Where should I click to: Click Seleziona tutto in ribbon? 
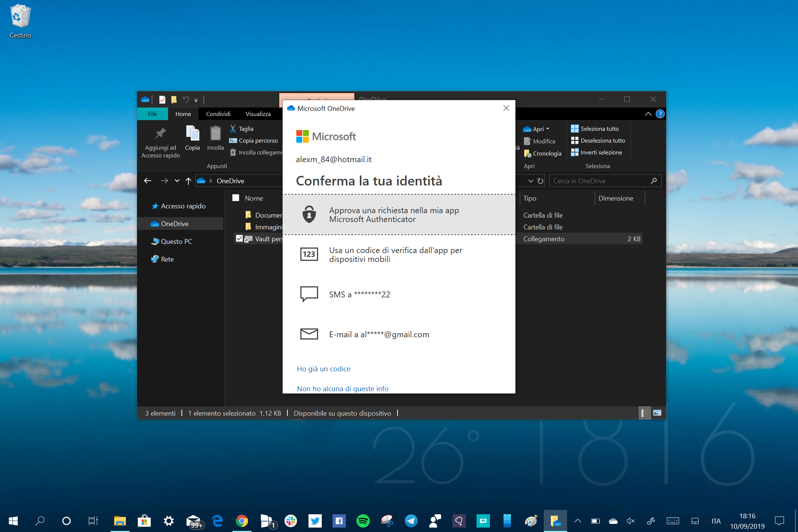pos(595,129)
